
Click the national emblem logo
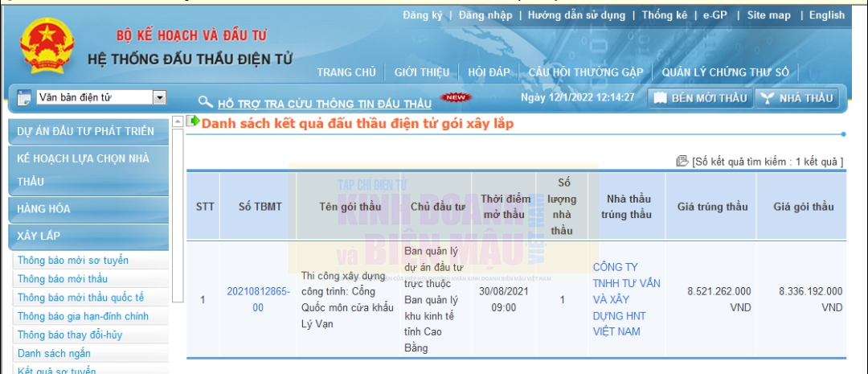46,47
